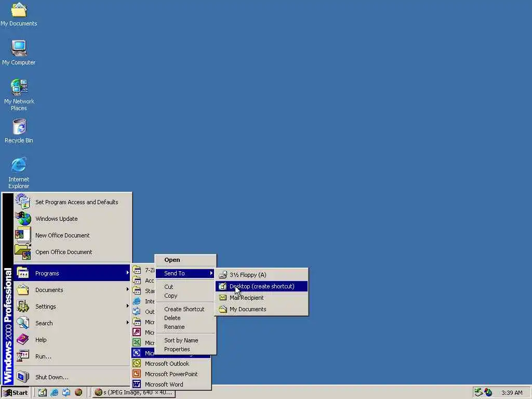The width and height of the screenshot is (532, 399).
Task: Open Documents in Start menu
Action: point(72,290)
